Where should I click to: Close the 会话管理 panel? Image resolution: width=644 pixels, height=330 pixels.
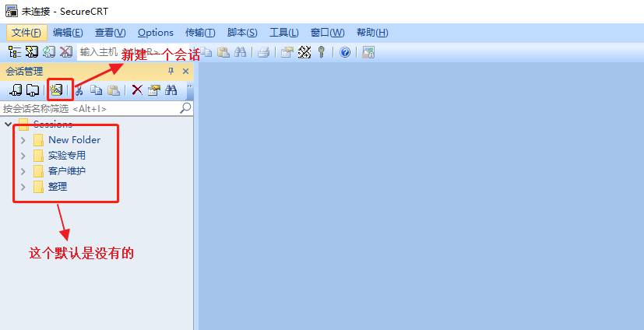185,71
